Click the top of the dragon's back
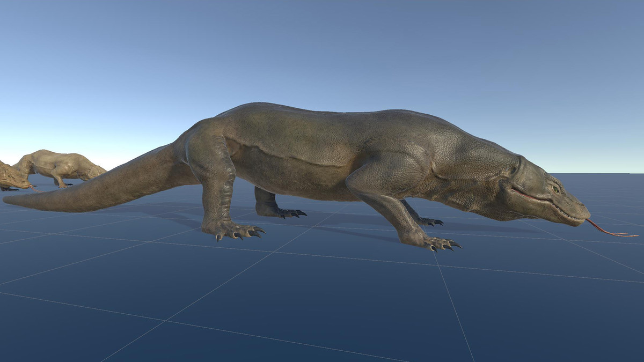Image resolution: width=644 pixels, height=362 pixels. point(322,115)
